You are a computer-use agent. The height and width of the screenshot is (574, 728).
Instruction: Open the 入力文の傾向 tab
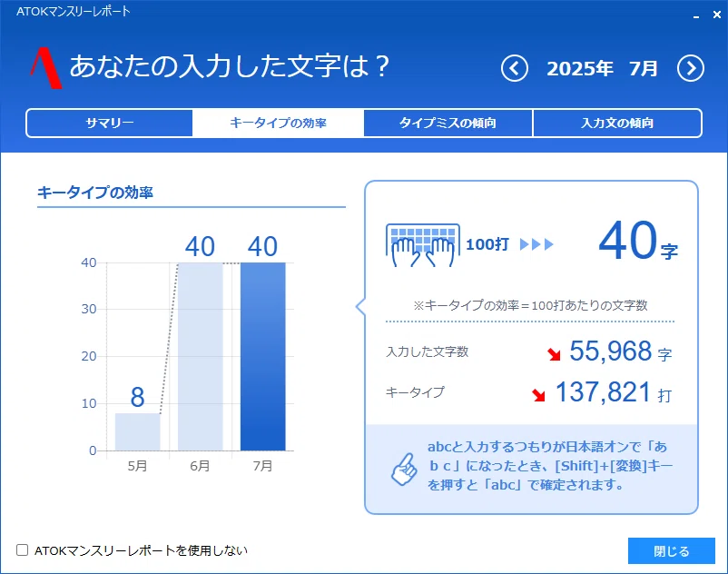click(x=617, y=124)
